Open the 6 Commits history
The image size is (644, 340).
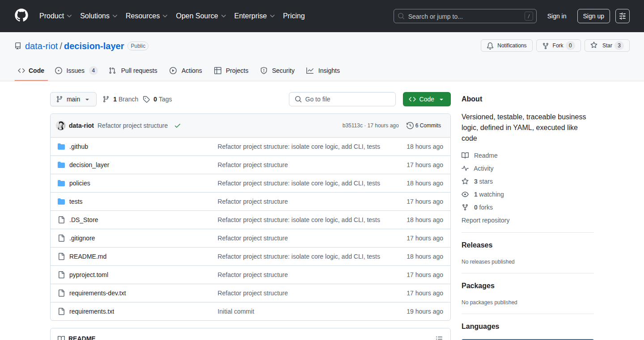[x=424, y=126]
